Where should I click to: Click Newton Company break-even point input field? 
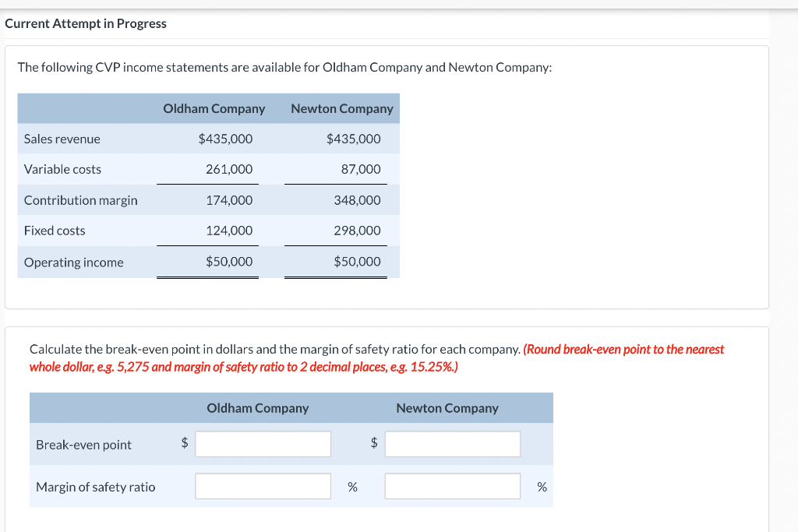(453, 444)
